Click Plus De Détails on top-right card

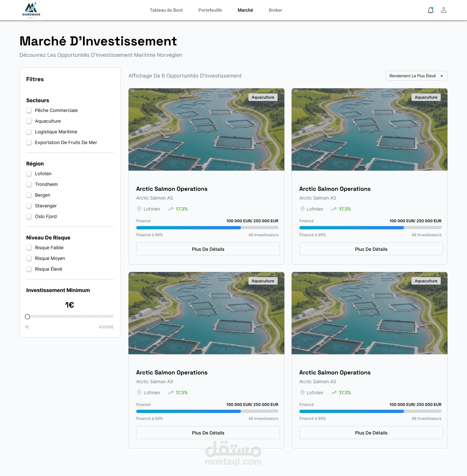(x=371, y=249)
